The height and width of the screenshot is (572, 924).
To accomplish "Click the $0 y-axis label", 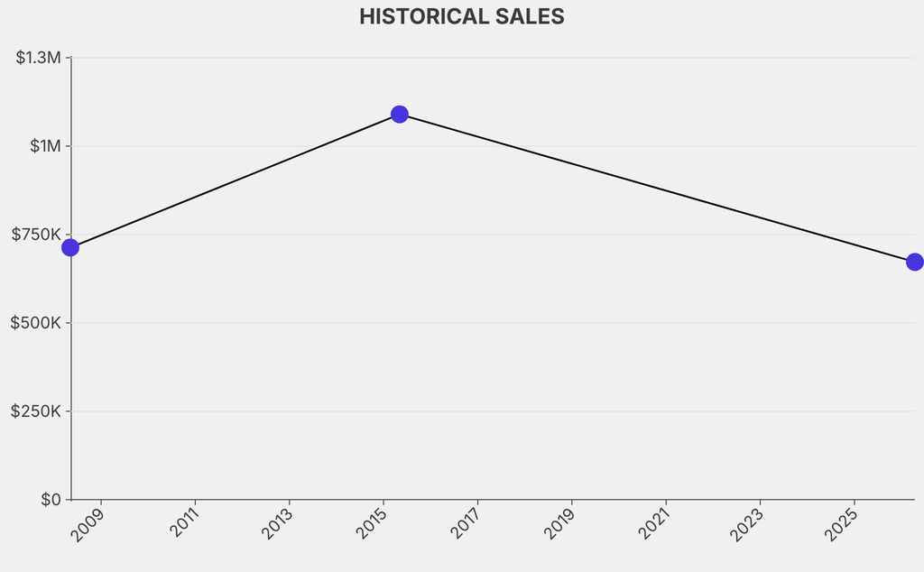I will (51, 500).
